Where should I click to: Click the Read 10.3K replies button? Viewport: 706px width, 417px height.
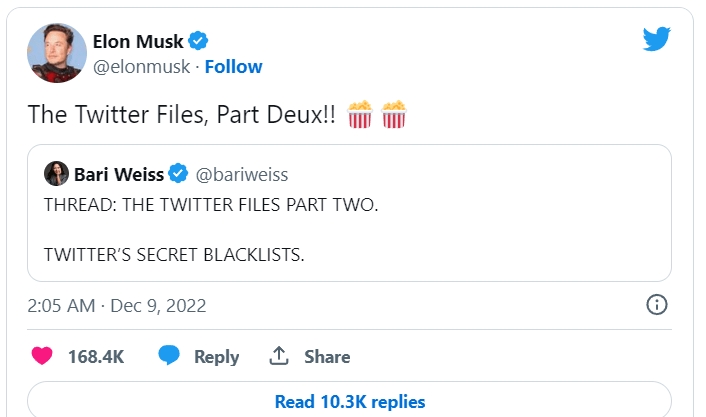[x=350, y=402]
